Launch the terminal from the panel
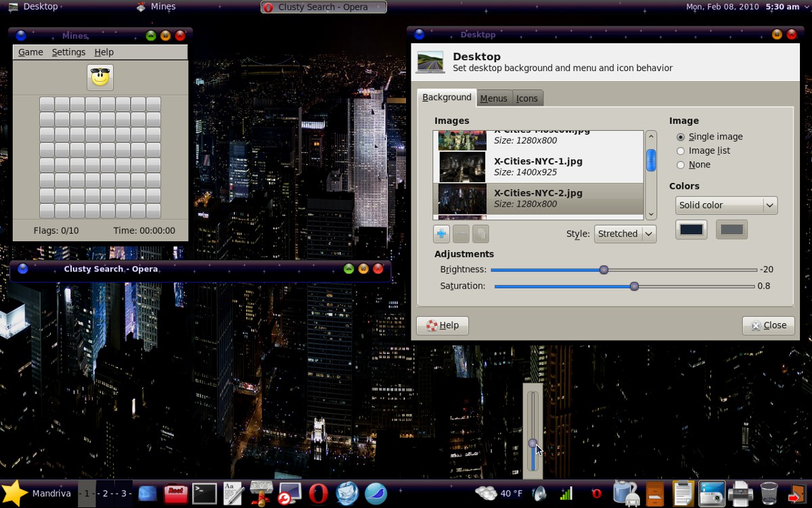Viewport: 812px width, 508px height. coord(204,494)
